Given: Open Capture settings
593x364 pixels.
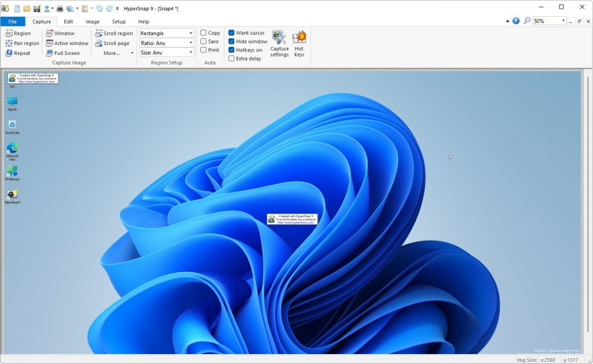Looking at the screenshot, I should (x=280, y=44).
